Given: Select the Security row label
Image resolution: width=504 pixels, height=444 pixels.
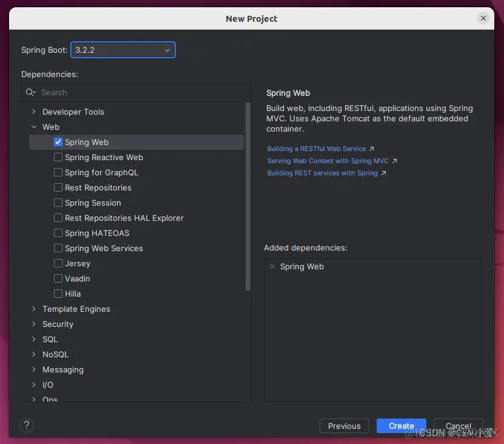Looking at the screenshot, I should pyautogui.click(x=58, y=324).
